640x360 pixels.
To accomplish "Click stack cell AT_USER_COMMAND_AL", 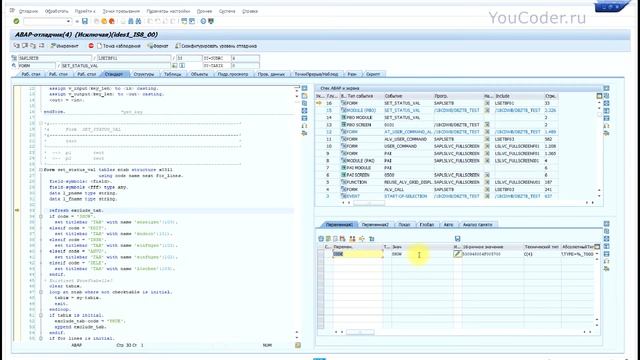I will pyautogui.click(x=408, y=132).
